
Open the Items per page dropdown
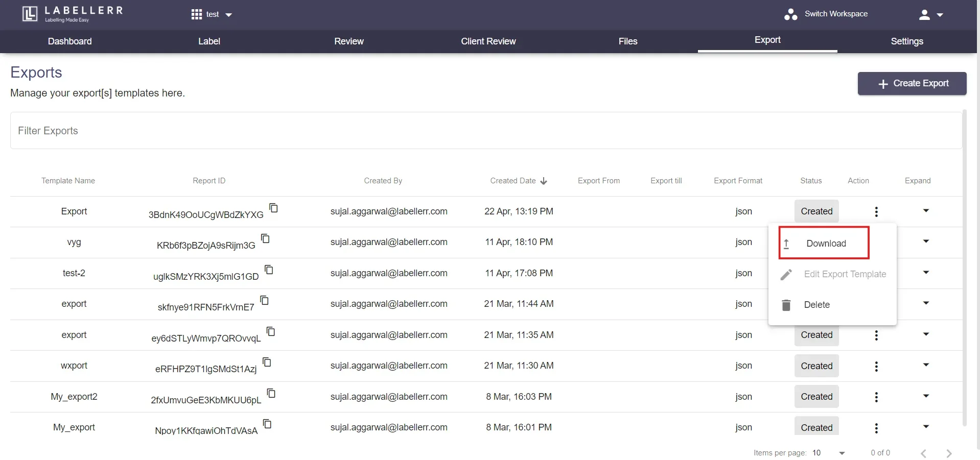click(x=829, y=453)
